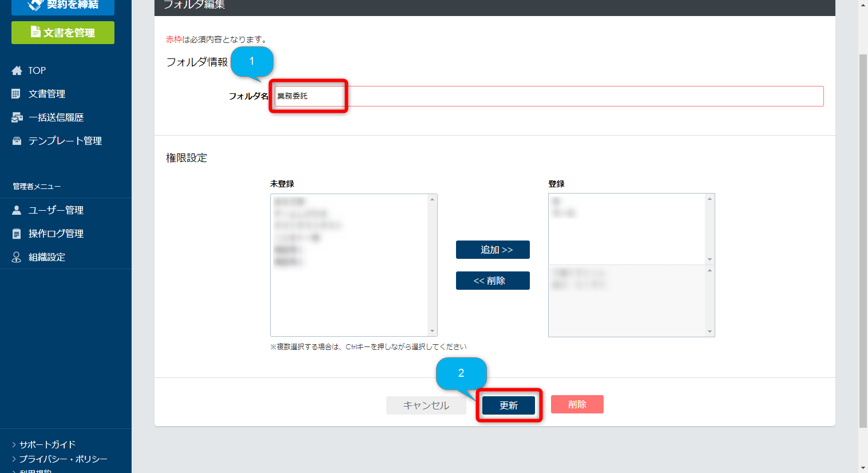The height and width of the screenshot is (473, 868).
Task: Click the キャンセル button
Action: coord(426,405)
